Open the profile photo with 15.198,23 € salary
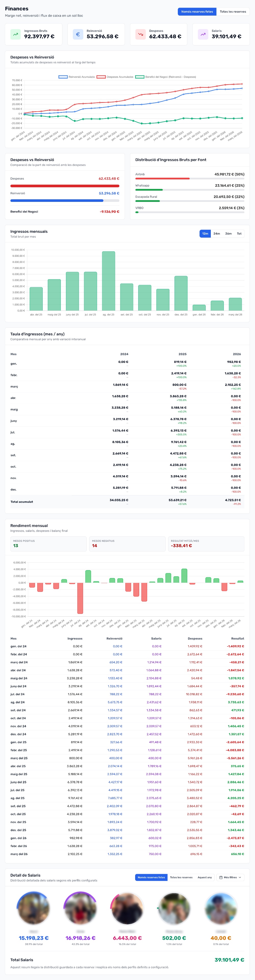 (33, 908)
